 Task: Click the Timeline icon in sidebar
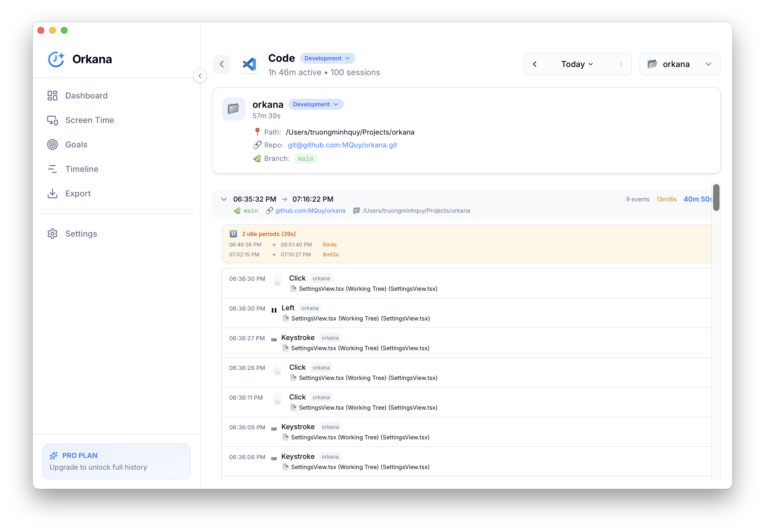coord(52,169)
